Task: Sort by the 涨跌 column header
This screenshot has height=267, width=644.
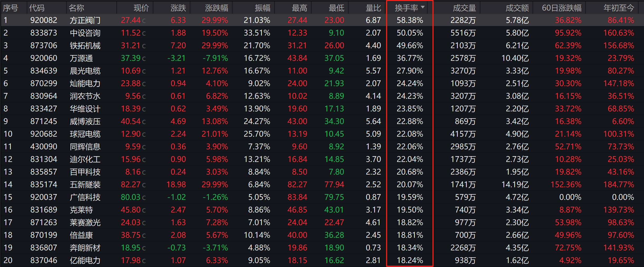Action: (x=178, y=8)
